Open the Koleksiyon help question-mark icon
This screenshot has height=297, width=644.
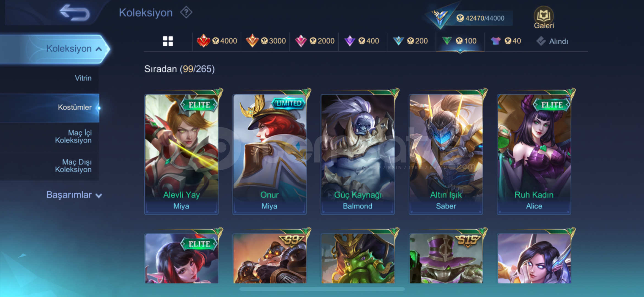[x=186, y=12]
